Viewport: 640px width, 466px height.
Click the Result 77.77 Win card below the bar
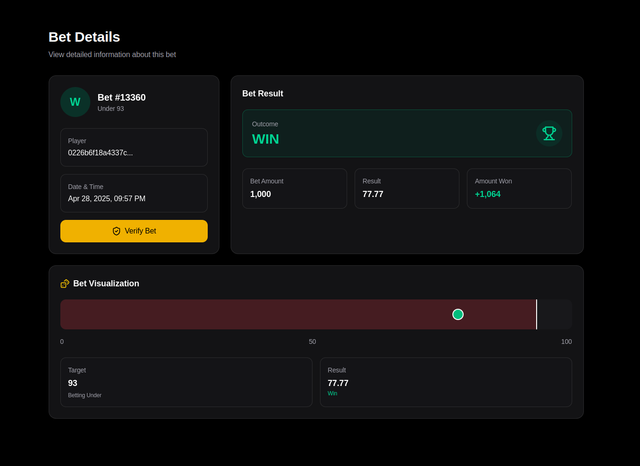pos(446,382)
